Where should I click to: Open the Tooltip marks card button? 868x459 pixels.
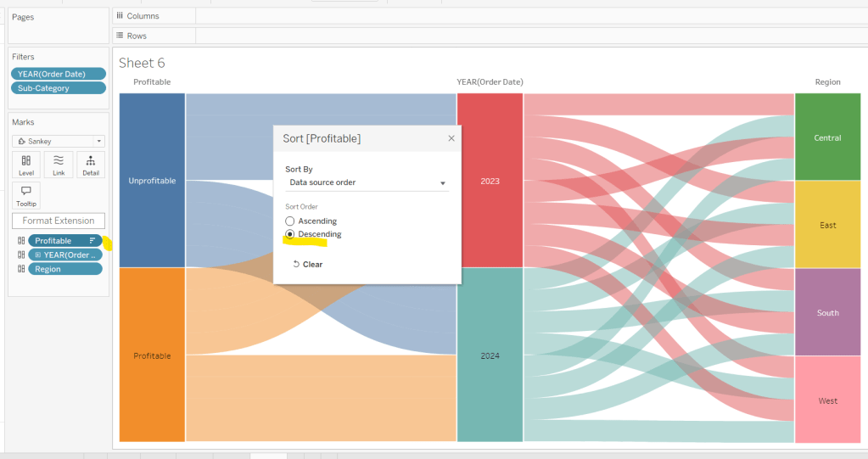[x=26, y=195]
